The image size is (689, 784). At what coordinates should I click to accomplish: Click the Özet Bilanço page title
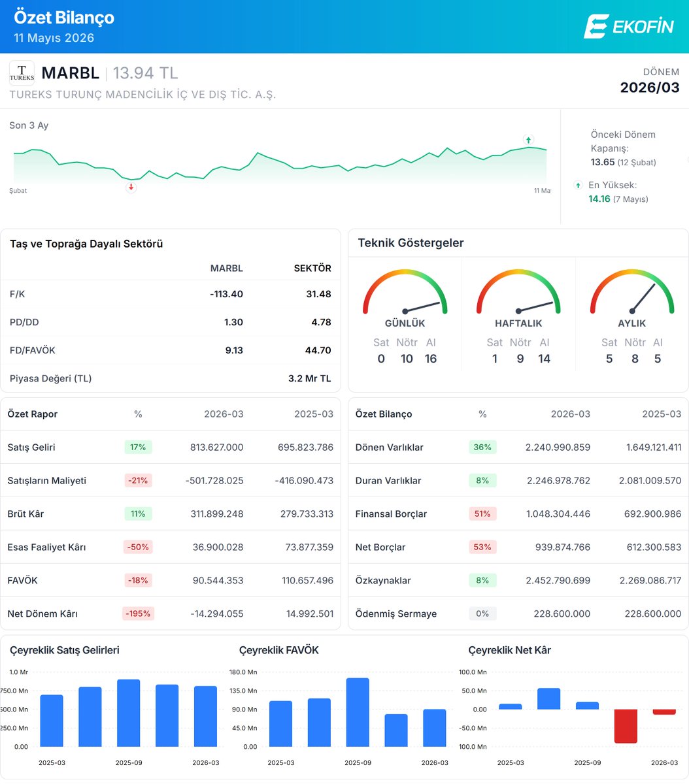[64, 18]
